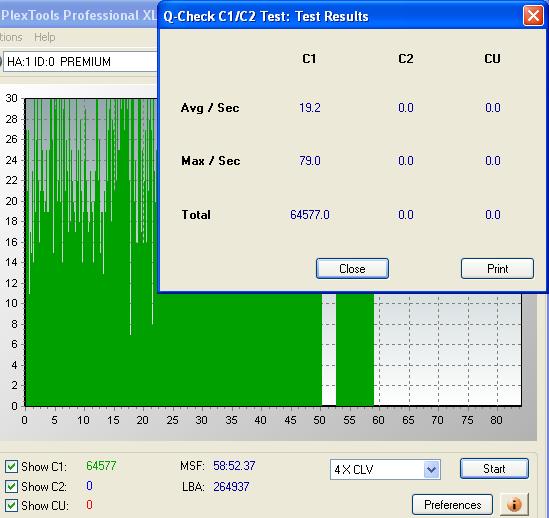Click the C1 average value 19.2
Screen dimensions: 549x518
pos(310,108)
